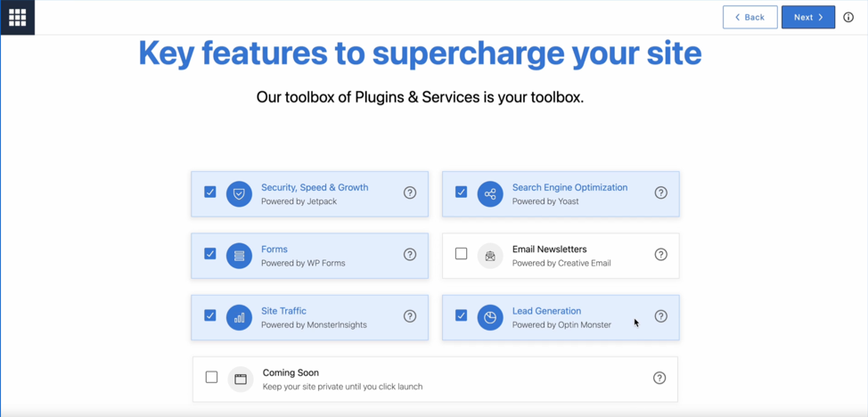Return using the Back button
The height and width of the screenshot is (417, 868).
point(750,17)
